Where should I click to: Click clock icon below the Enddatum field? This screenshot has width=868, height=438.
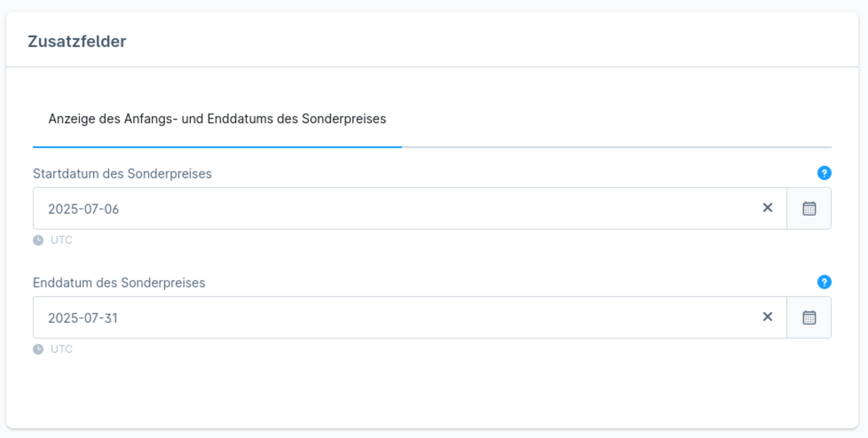(38, 349)
